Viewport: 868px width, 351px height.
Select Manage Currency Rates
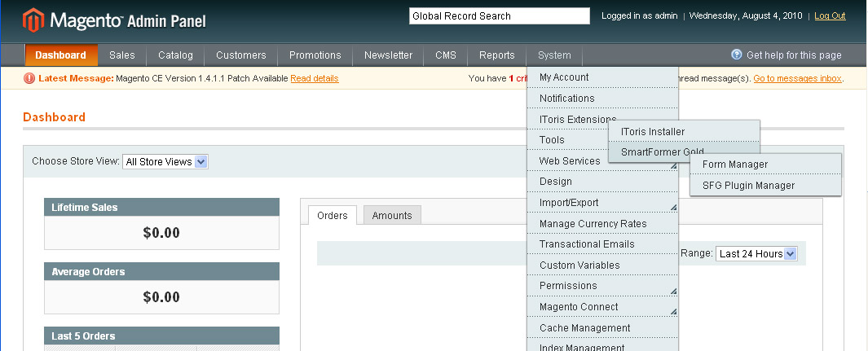point(603,223)
